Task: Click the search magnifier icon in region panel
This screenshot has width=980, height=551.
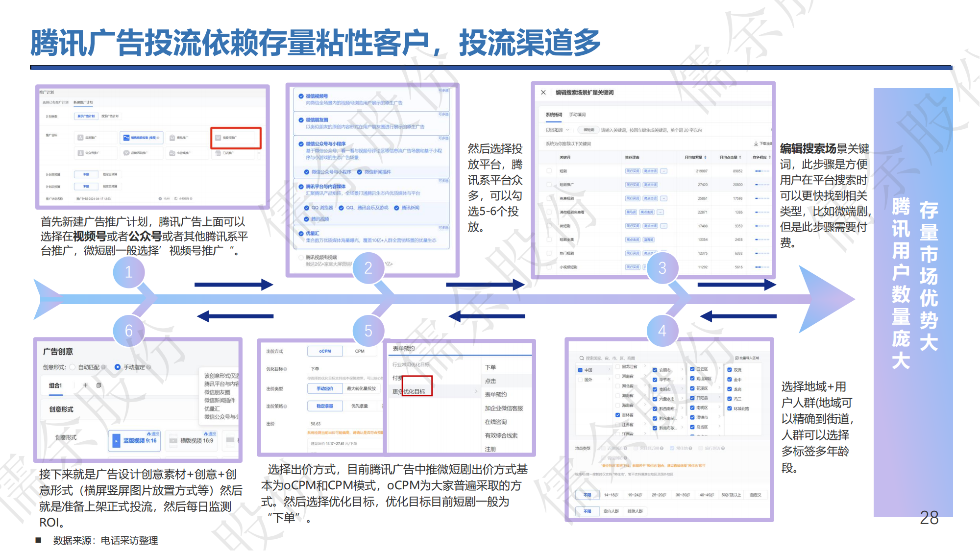Action: pyautogui.click(x=582, y=358)
